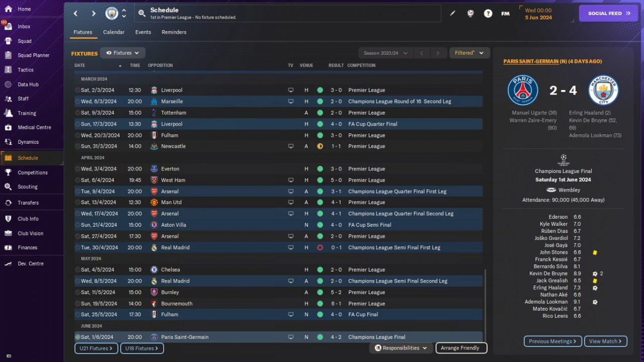Viewport: 644px width, 362px height.
Task: Switch to the Calendar tab
Action: click(x=114, y=32)
